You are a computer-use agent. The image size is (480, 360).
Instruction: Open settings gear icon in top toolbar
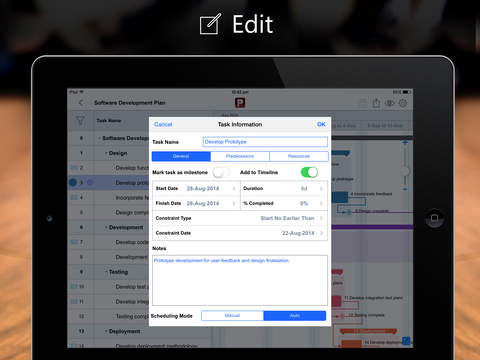pyautogui.click(x=403, y=103)
